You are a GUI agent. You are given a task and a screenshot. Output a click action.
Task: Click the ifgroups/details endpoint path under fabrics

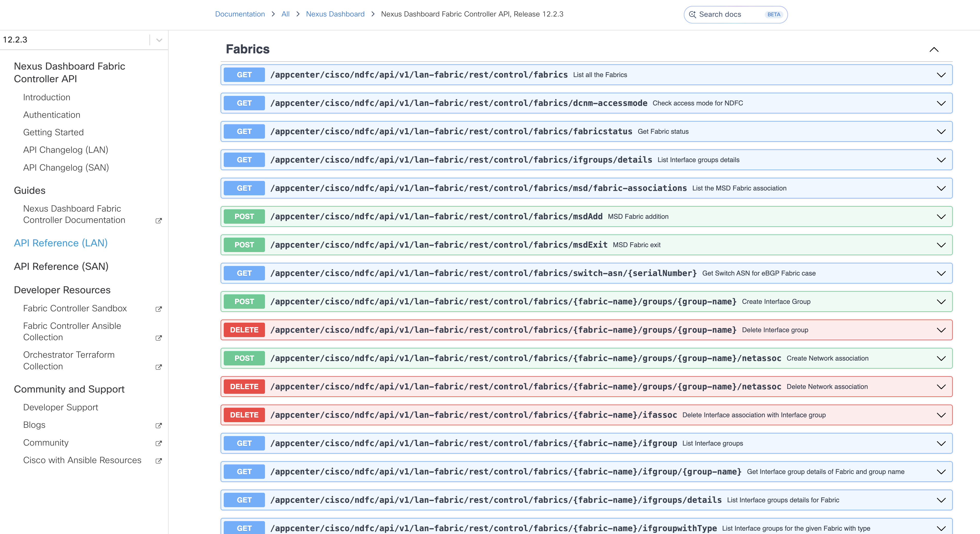(461, 160)
